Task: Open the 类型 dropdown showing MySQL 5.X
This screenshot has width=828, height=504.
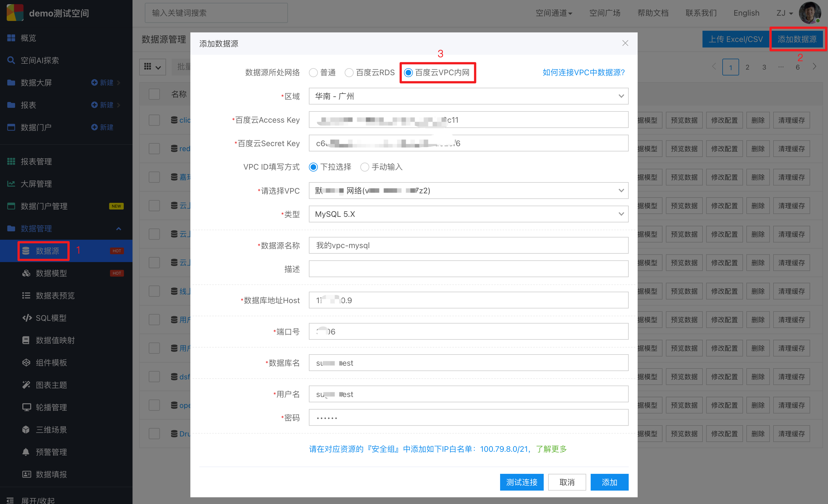Action: tap(469, 214)
